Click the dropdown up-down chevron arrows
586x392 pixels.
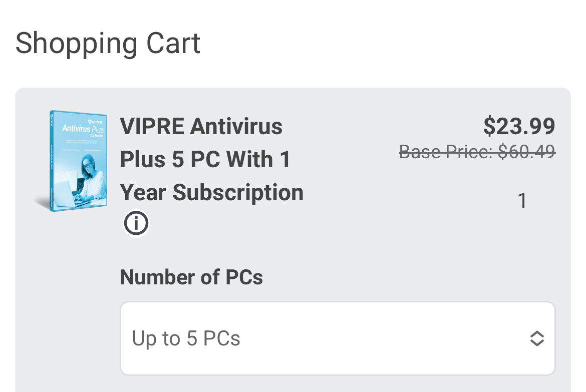coord(536,339)
